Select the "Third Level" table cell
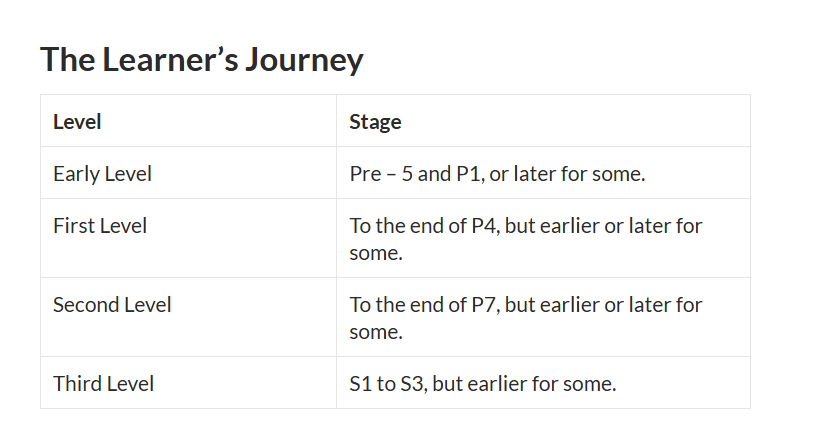 pyautogui.click(x=103, y=383)
